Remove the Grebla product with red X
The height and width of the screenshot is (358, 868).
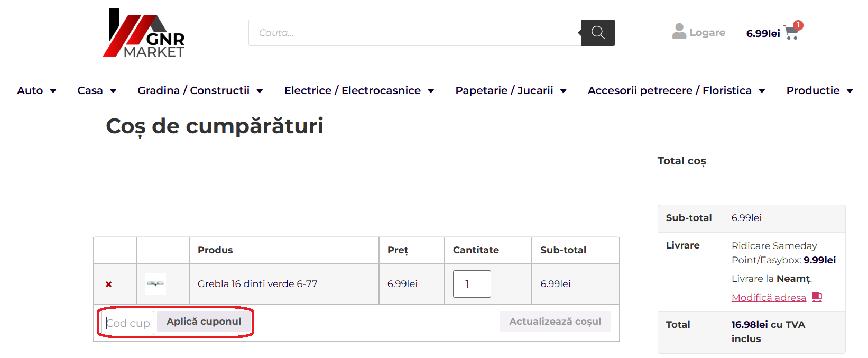109,284
